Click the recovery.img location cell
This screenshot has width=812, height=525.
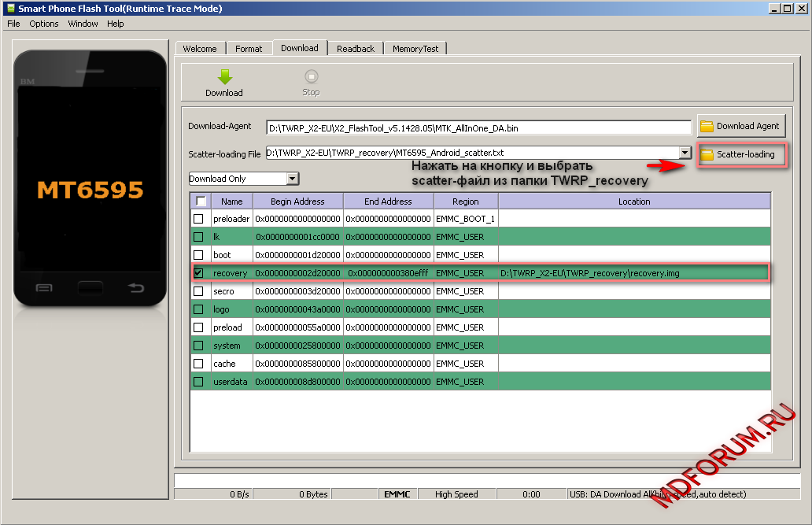tap(590, 273)
